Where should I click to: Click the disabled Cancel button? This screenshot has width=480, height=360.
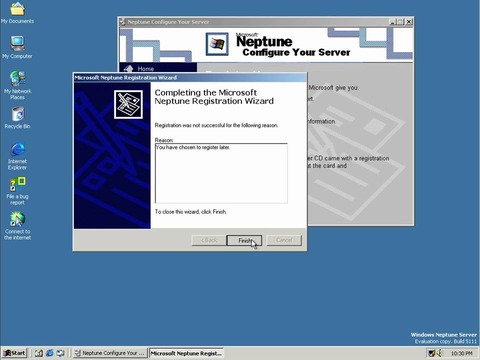tap(284, 240)
